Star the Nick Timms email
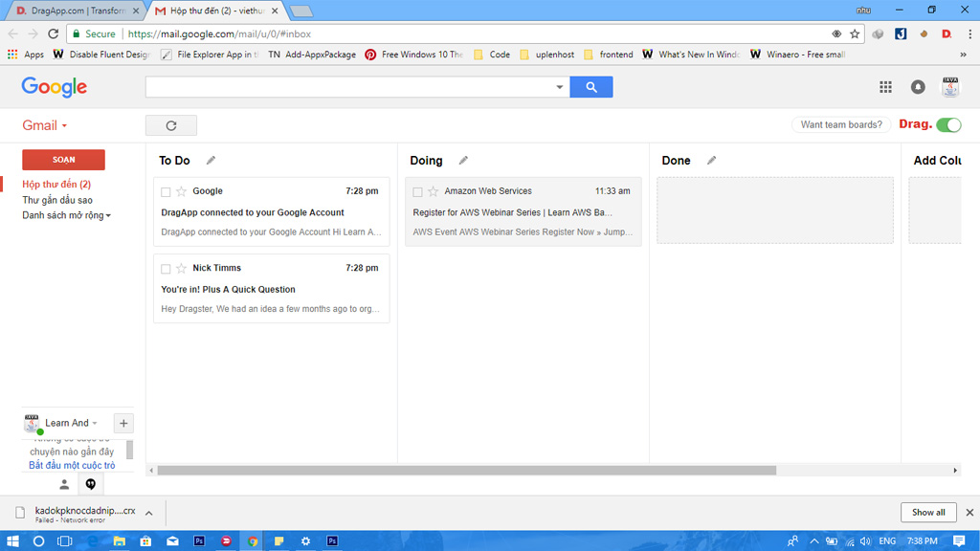This screenshot has width=980, height=551. (x=181, y=268)
